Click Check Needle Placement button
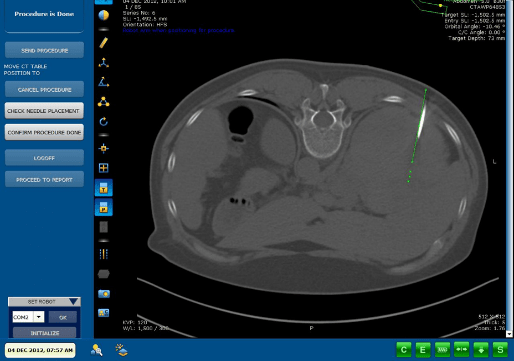 pos(44,111)
